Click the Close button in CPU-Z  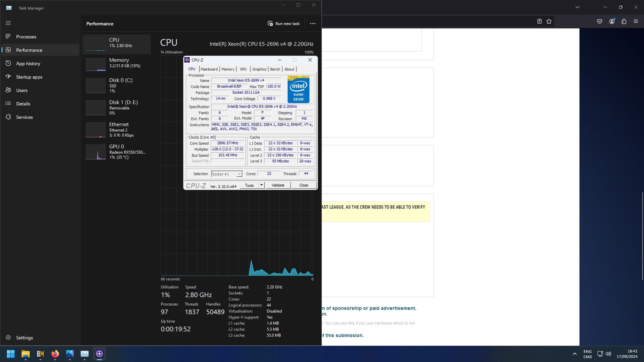[304, 185]
